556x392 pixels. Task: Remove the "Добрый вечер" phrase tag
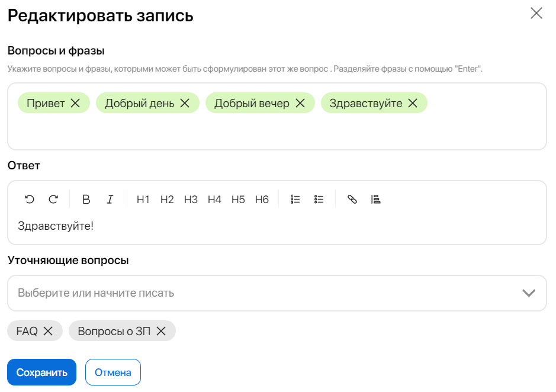pos(300,103)
